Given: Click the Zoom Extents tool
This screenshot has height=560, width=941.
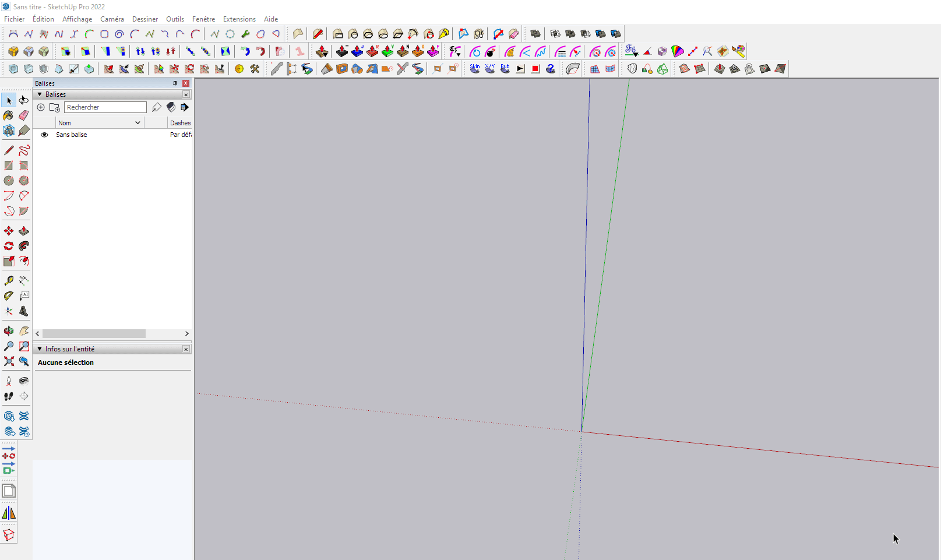Looking at the screenshot, I should 9,361.
